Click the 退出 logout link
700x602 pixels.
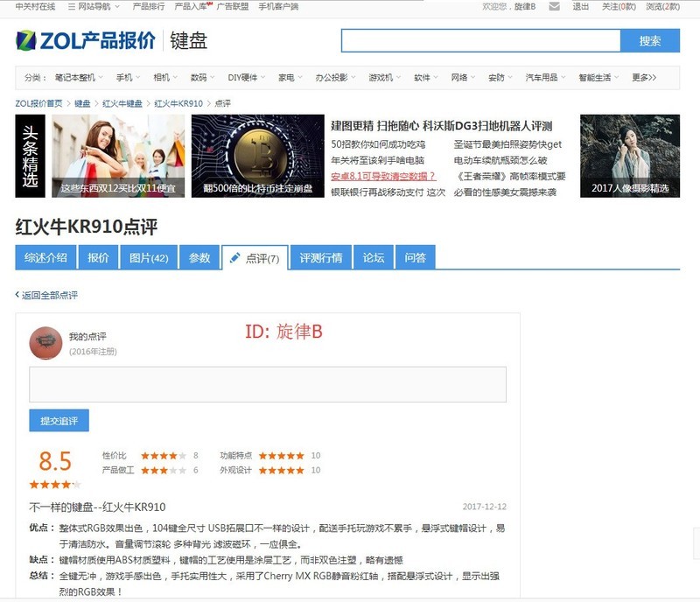[x=580, y=6]
